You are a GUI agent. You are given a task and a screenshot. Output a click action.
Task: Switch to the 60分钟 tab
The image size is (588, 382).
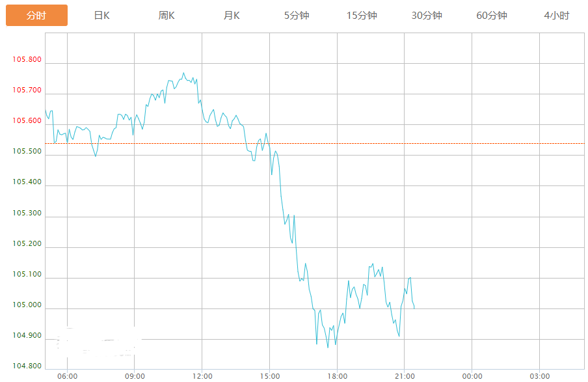click(x=492, y=16)
